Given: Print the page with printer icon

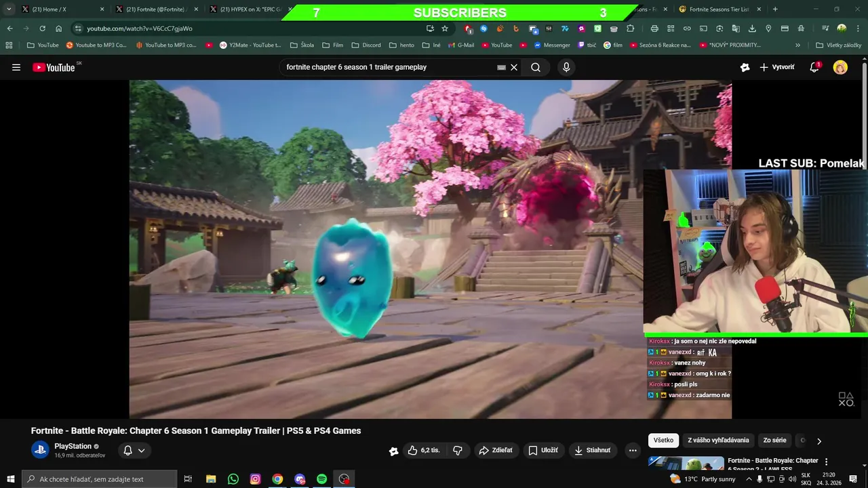Looking at the screenshot, I should (x=654, y=28).
